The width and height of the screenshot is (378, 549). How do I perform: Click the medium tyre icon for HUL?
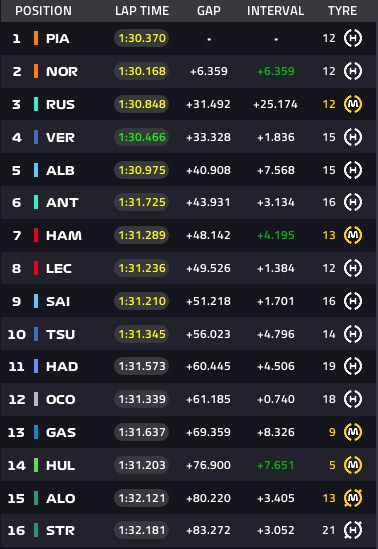pos(353,465)
